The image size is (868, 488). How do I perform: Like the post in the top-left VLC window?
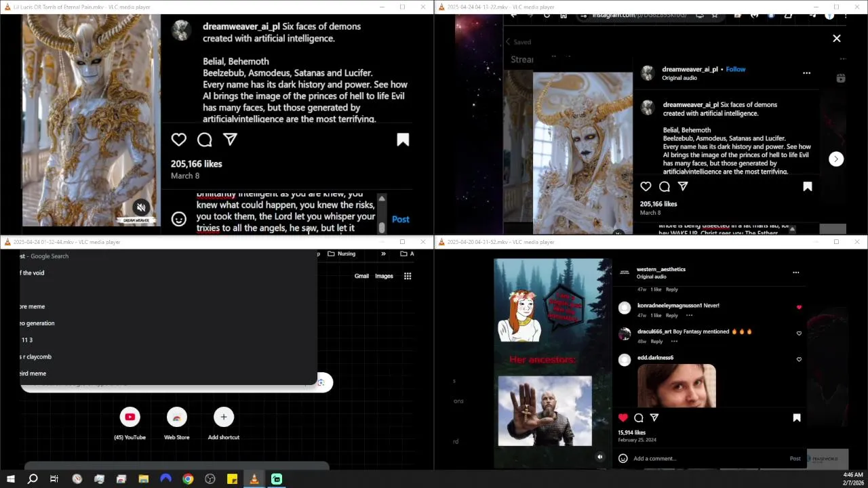pyautogui.click(x=178, y=140)
